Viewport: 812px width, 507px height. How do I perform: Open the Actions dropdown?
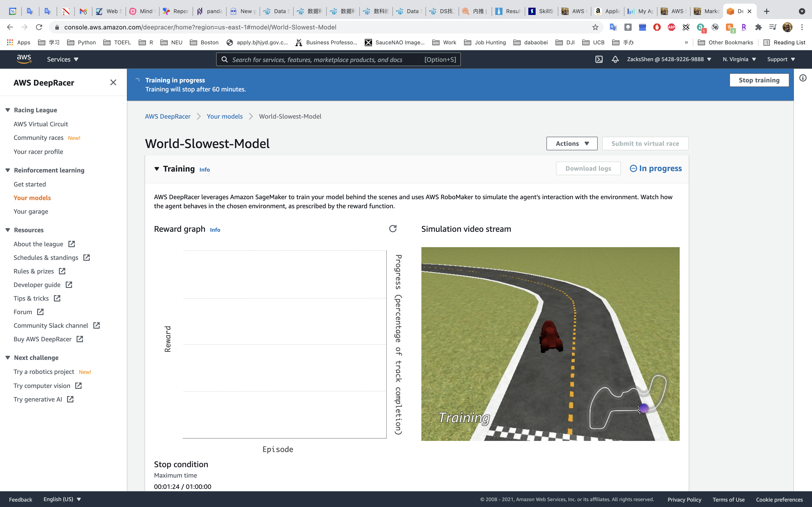572,143
